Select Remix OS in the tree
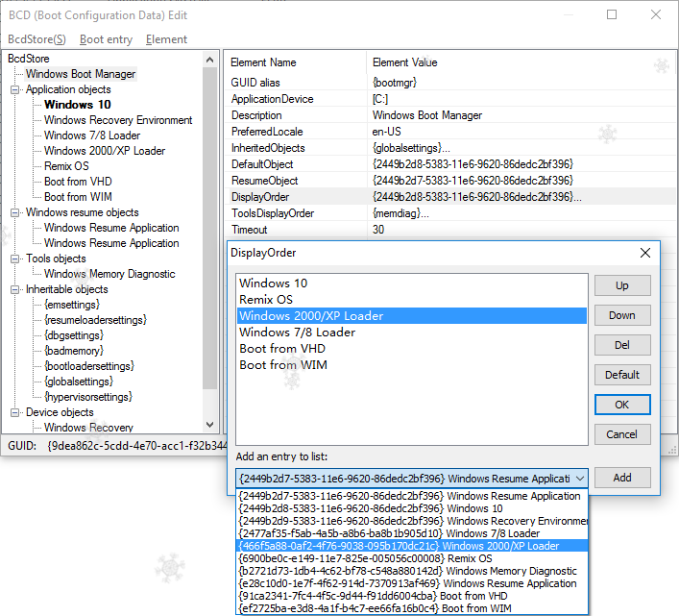Screen dimensions: 679x616 click(66, 166)
